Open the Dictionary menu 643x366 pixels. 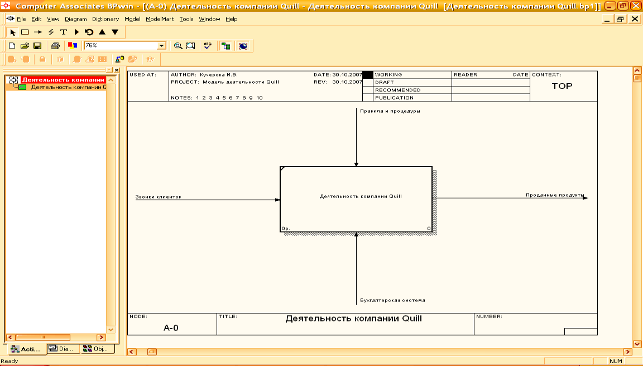tap(105, 19)
